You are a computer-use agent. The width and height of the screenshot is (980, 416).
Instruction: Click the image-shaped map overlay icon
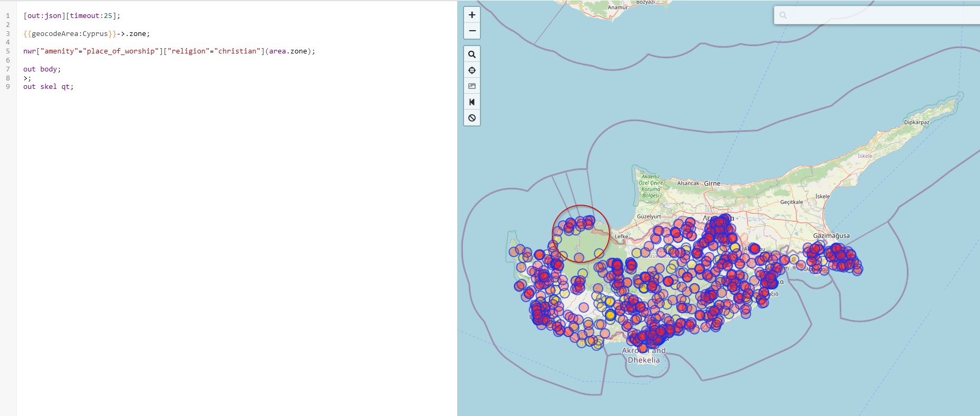[x=472, y=86]
